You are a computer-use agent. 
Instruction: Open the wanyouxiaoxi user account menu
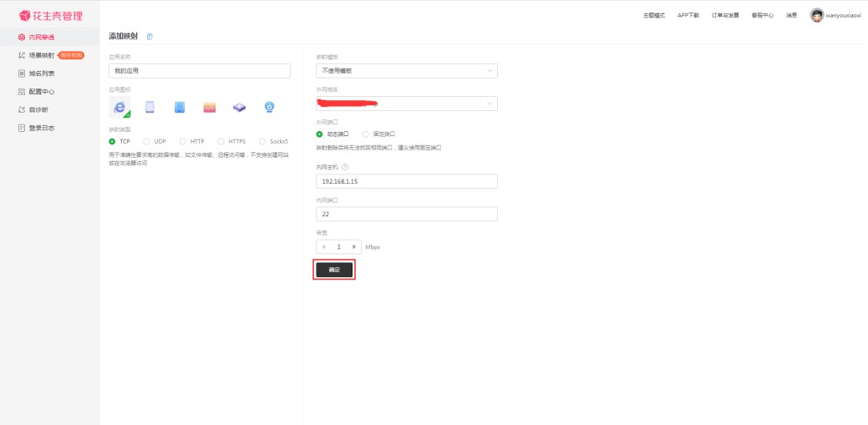(x=836, y=15)
